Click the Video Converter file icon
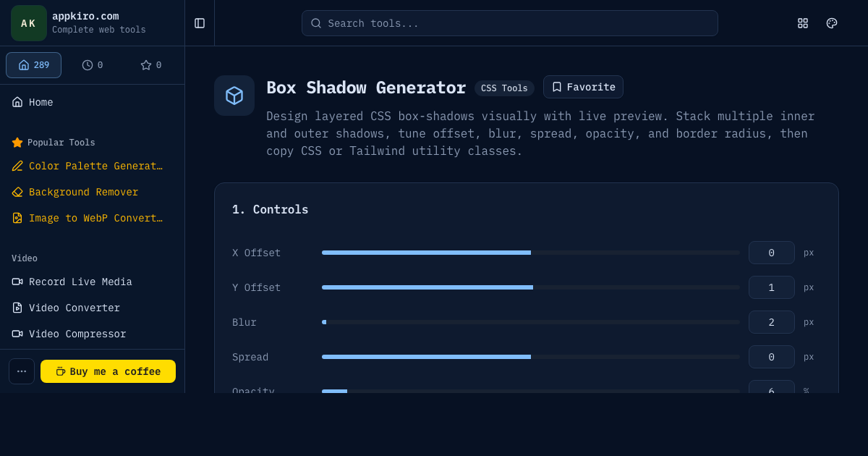Viewport: 868px width, 456px height. [x=17, y=308]
